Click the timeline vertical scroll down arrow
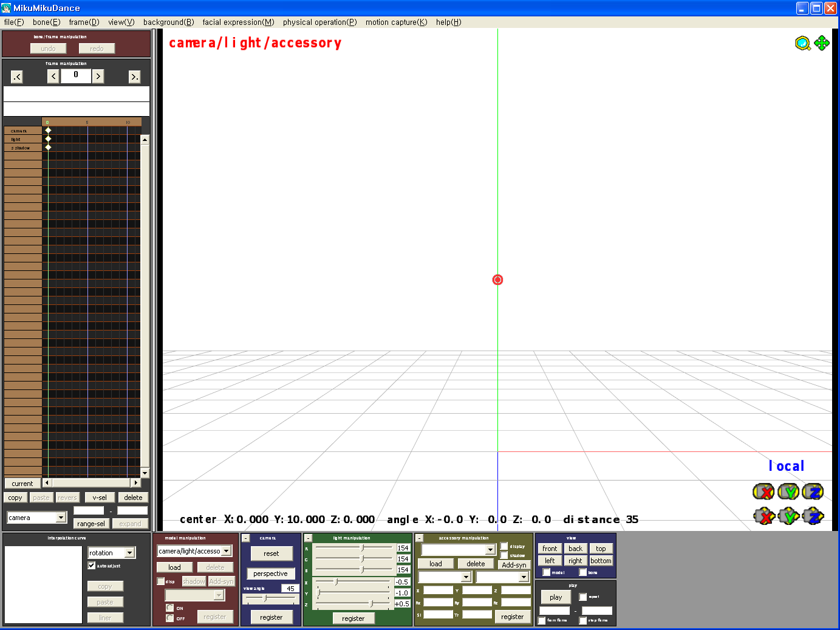This screenshot has width=840, height=630. [x=145, y=473]
